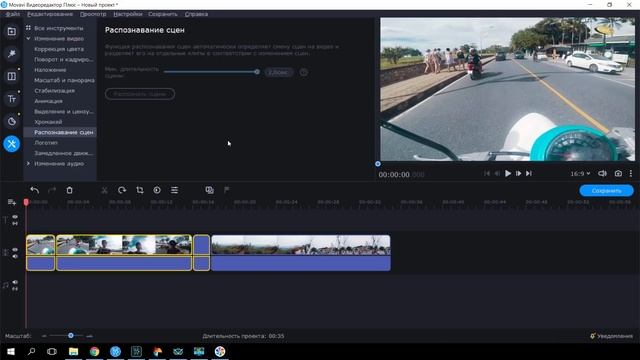Add a marker with the flag icon
Screen dimensions: 640x360
[227, 190]
